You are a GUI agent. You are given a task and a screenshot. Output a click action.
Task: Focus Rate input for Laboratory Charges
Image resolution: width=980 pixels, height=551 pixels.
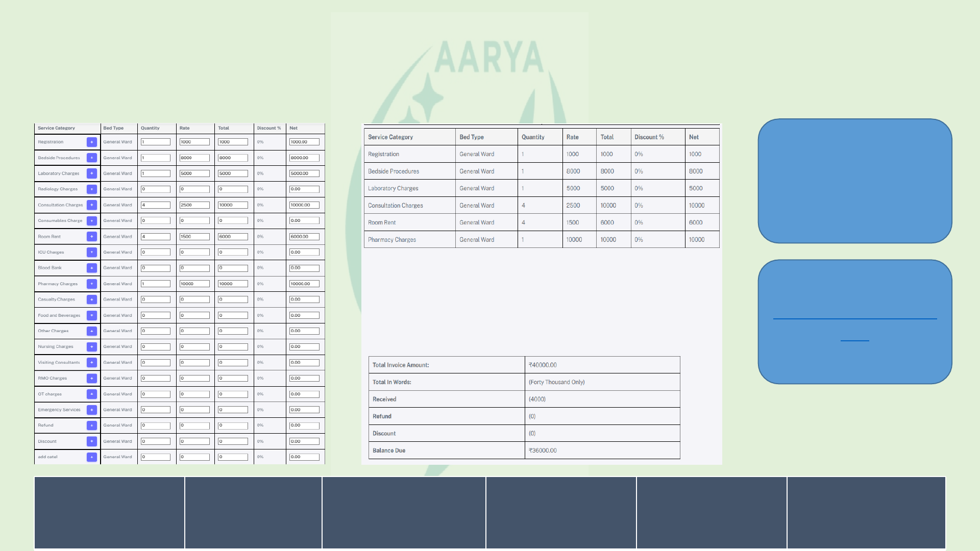click(194, 173)
